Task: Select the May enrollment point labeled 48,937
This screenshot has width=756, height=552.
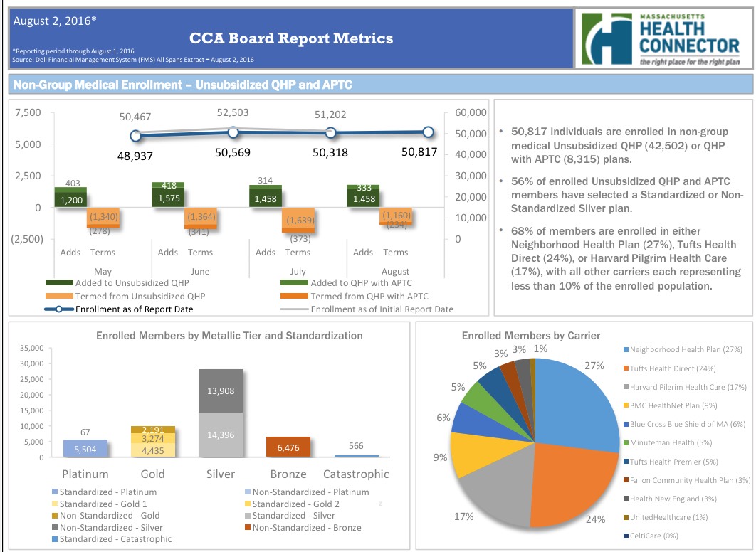Action: pos(135,136)
